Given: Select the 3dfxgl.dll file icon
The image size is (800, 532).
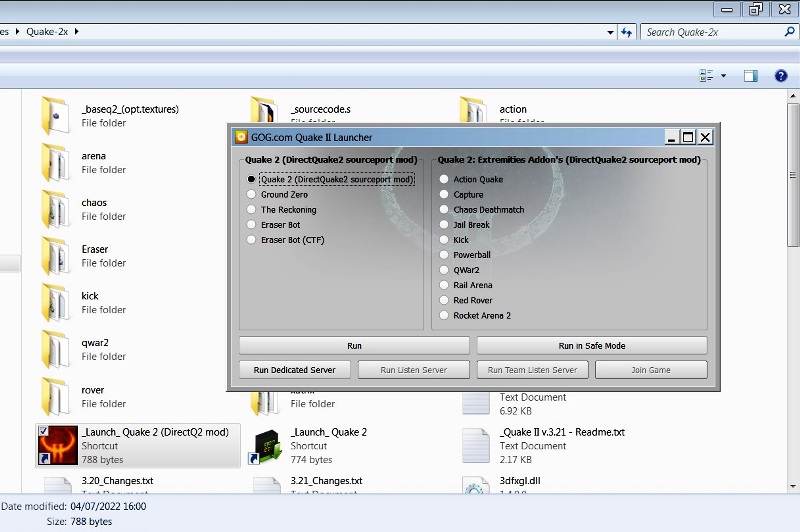Looking at the screenshot, I should [x=476, y=485].
